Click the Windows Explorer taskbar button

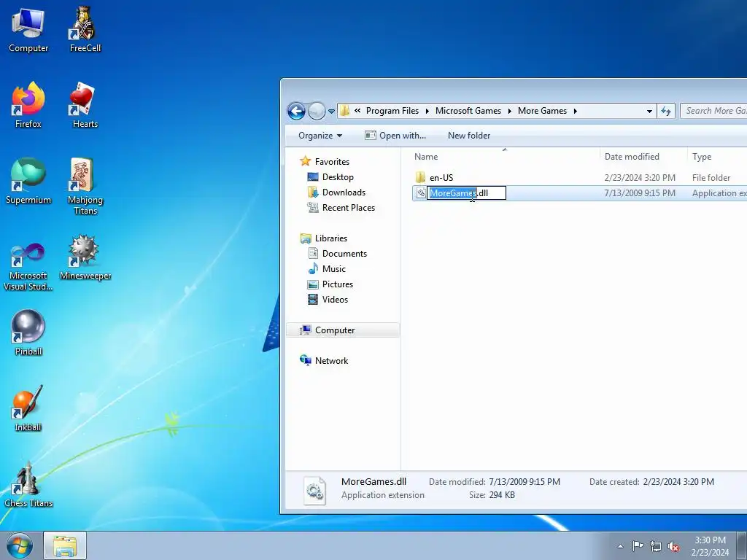[65, 545]
